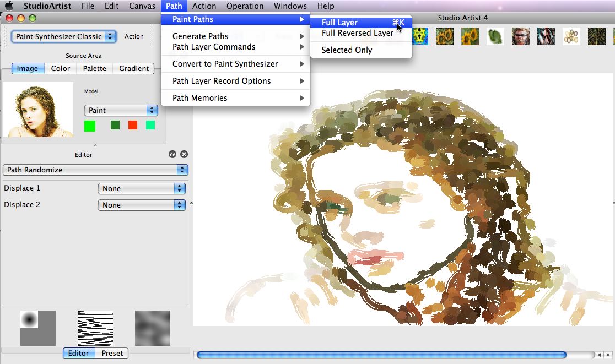Choose Selected Only from the submenu
Image resolution: width=615 pixels, height=364 pixels.
[361, 50]
